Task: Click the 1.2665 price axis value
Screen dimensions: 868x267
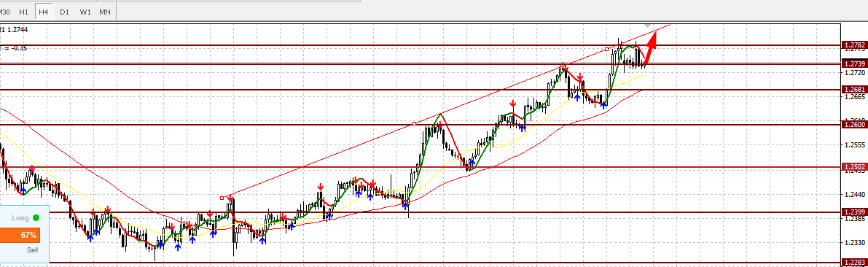Action: (x=854, y=97)
